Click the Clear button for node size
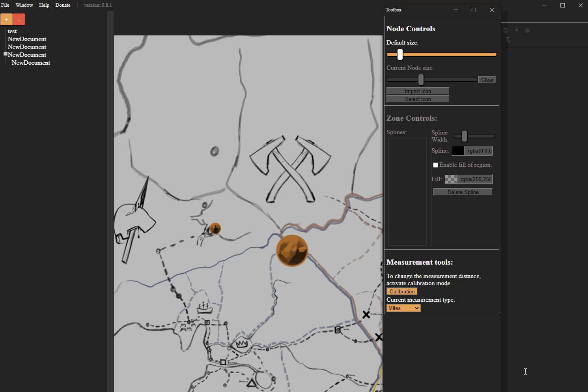Viewport: 588px width, 392px height. pyautogui.click(x=487, y=80)
